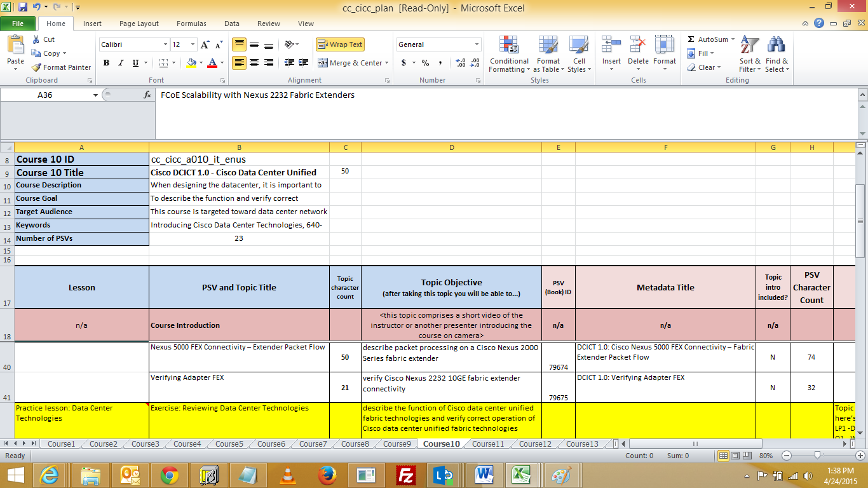The height and width of the screenshot is (488, 868).
Task: Open the Course11 sheet tab
Action: 488,444
